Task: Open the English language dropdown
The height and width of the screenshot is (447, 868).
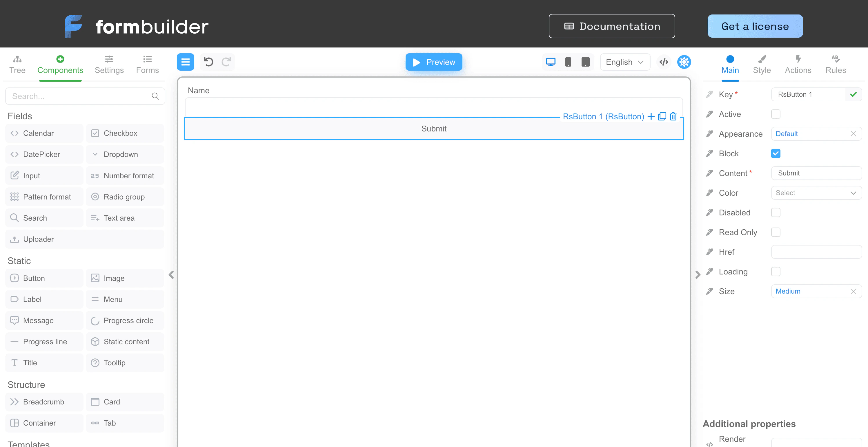Action: click(625, 62)
